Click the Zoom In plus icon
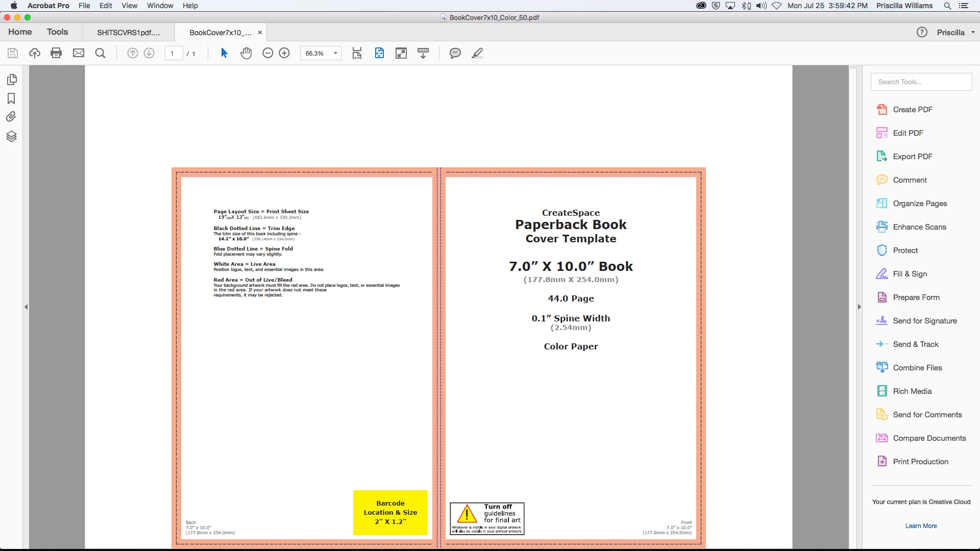Screen dimensions: 980x551 (x=284, y=53)
